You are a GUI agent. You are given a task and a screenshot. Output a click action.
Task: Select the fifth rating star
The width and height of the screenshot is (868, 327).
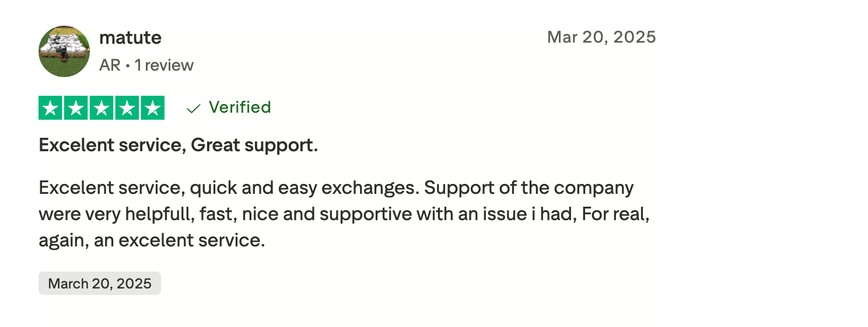pos(152,108)
